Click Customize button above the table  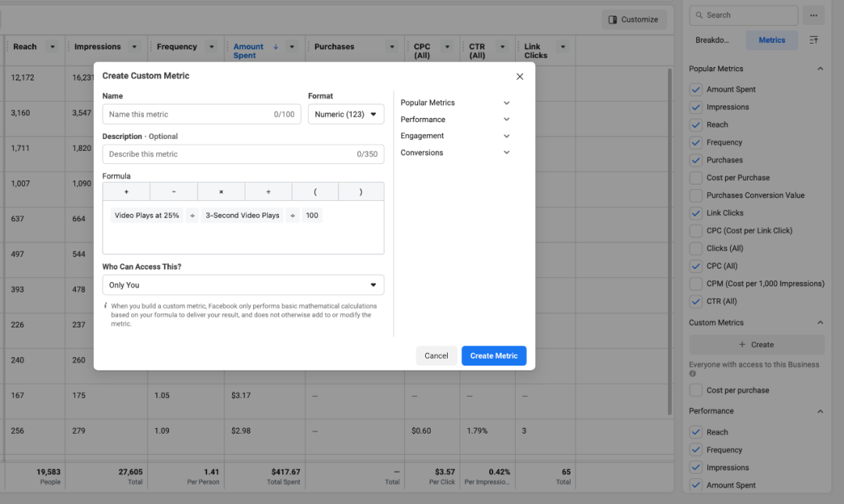pos(634,20)
